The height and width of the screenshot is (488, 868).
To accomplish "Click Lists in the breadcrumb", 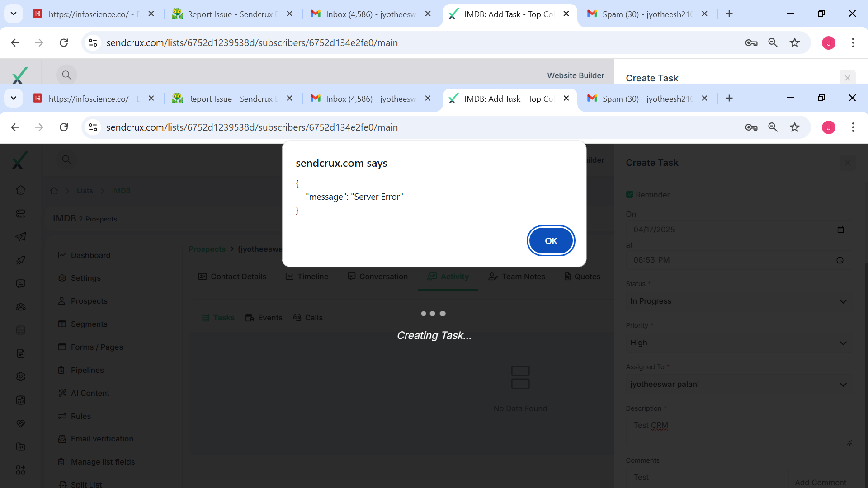I will [x=85, y=191].
